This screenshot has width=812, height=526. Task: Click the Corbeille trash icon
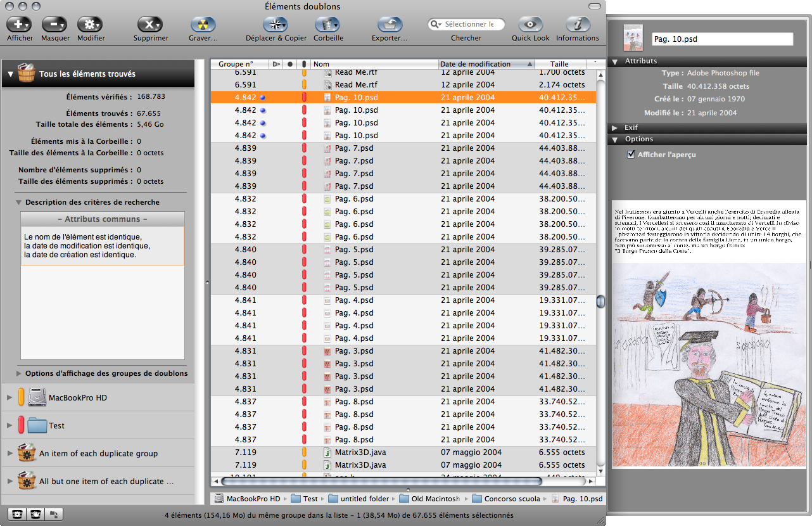327,25
